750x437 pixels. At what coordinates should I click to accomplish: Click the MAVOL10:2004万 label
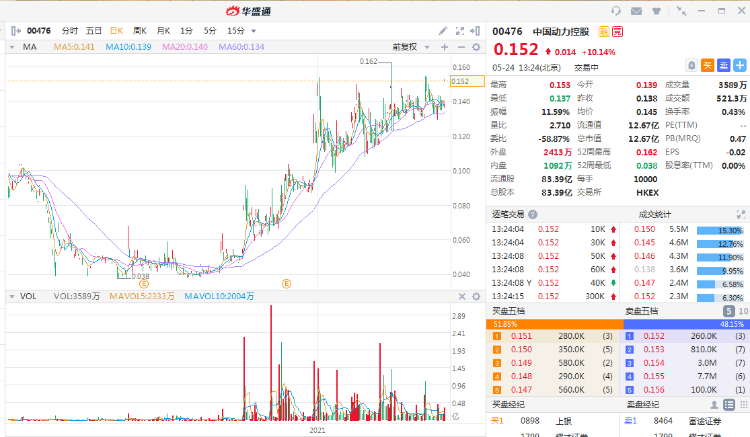219,296
